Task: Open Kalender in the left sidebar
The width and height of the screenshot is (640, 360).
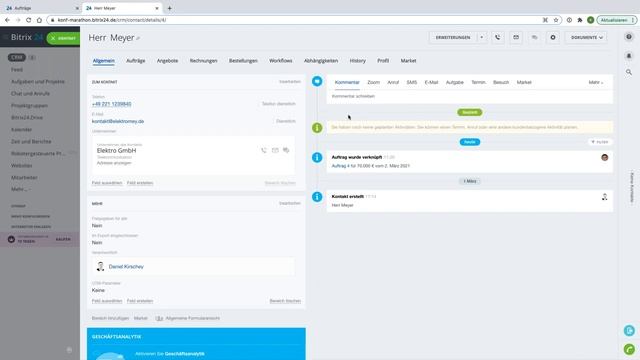Action: pyautogui.click(x=22, y=129)
